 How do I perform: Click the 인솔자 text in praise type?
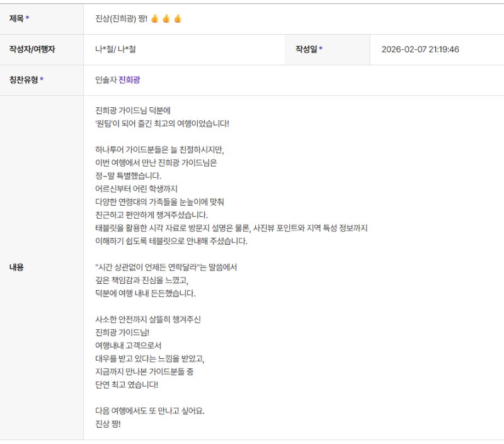105,80
